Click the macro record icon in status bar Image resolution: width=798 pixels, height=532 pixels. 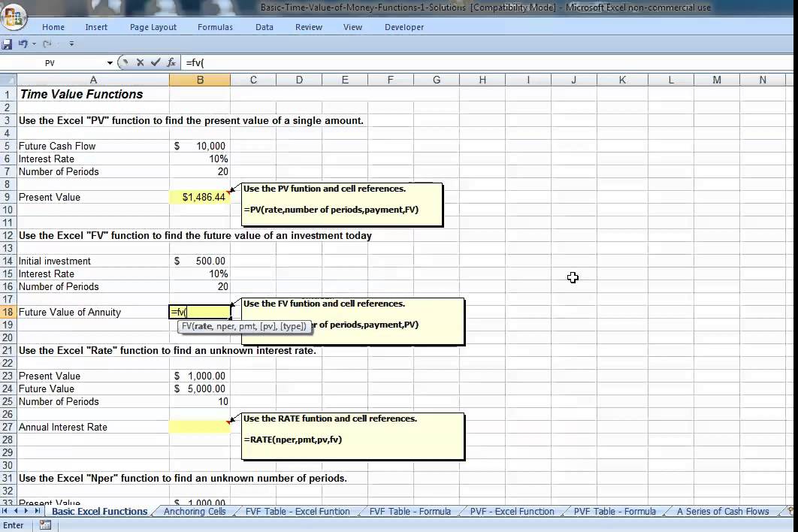coord(45,525)
